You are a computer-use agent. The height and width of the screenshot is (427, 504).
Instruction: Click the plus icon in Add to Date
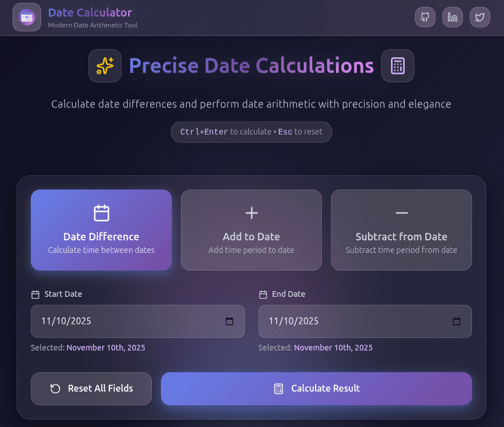tap(251, 213)
